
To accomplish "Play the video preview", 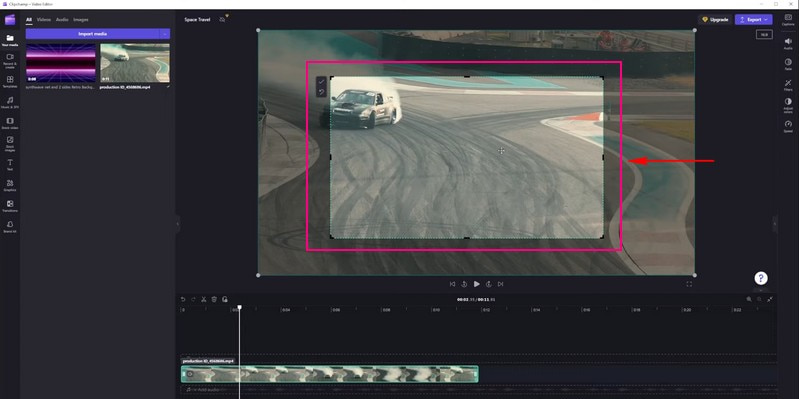I will [x=476, y=284].
